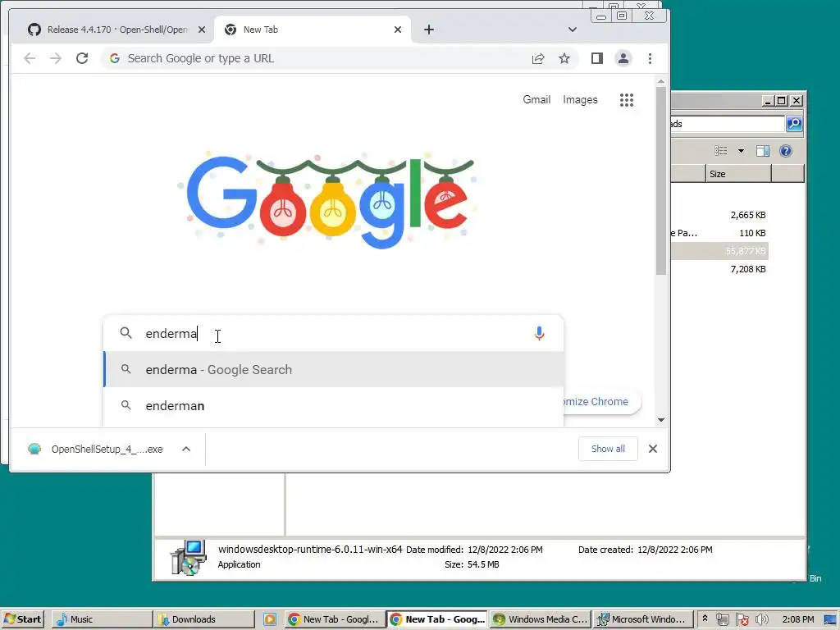Image resolution: width=840 pixels, height=630 pixels.
Task: Open Explorer view options dropdown arrow
Action: (x=741, y=151)
